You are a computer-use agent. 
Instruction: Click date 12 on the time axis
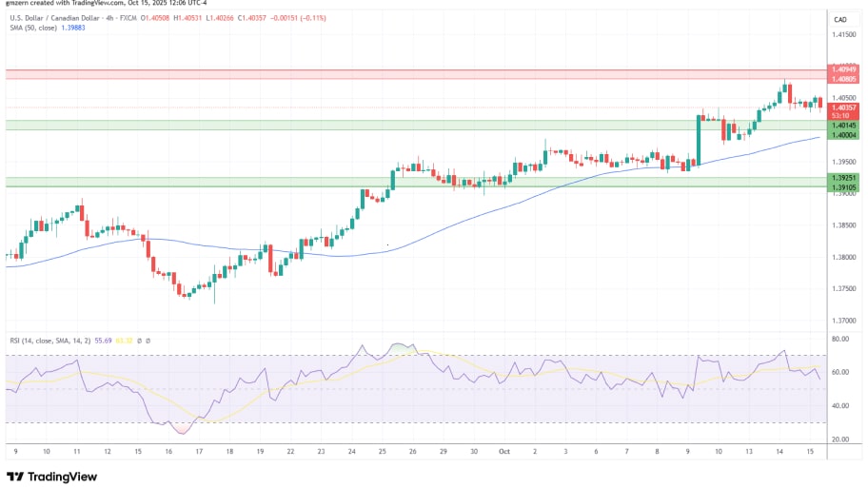click(x=108, y=452)
